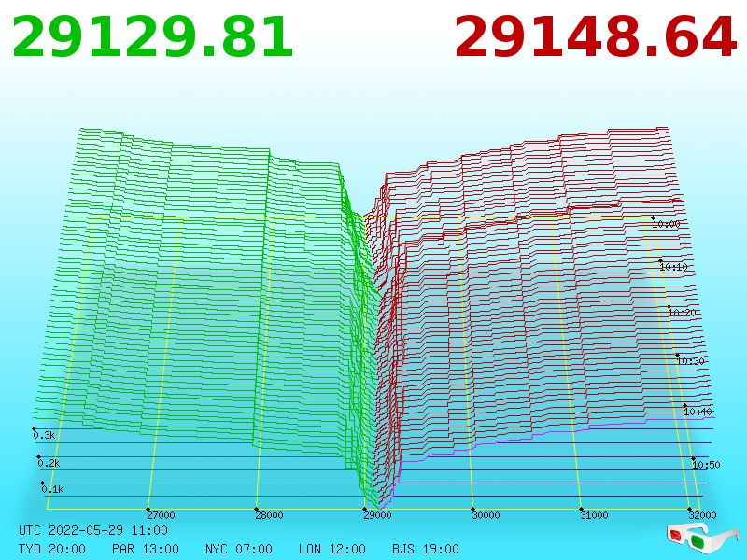Click the 28000 price axis label
The width and height of the screenshot is (747, 560).
[x=269, y=515]
